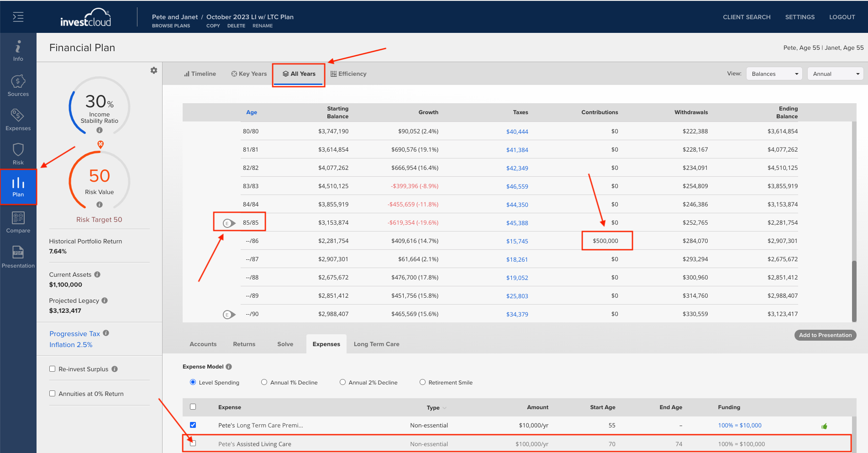The height and width of the screenshot is (453, 868).
Task: Open the Balances view dropdown
Action: [774, 74]
